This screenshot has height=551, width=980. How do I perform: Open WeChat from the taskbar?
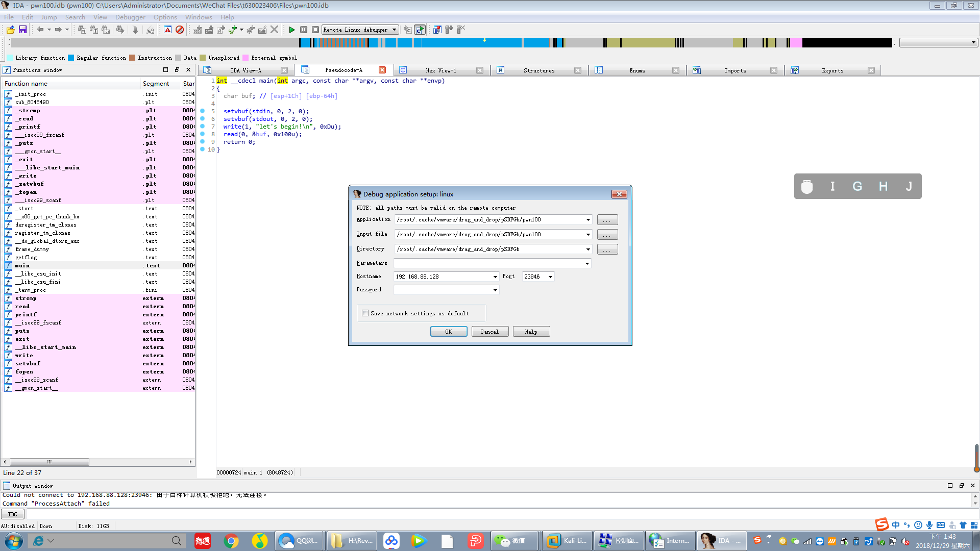point(514,541)
